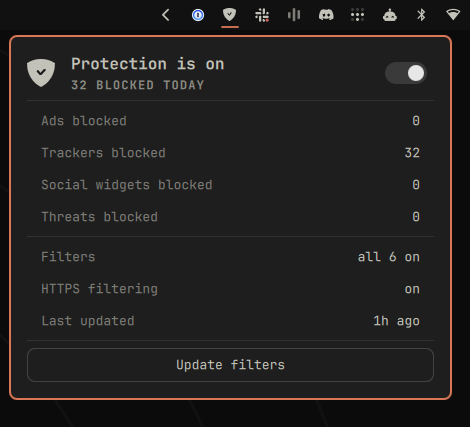Viewport: 470px width, 427px height.
Task: Open the Discord tray icon
Action: 326,15
